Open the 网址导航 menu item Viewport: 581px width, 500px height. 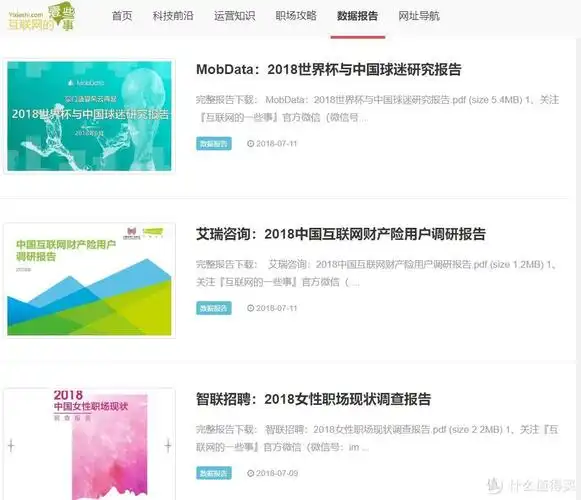point(419,16)
